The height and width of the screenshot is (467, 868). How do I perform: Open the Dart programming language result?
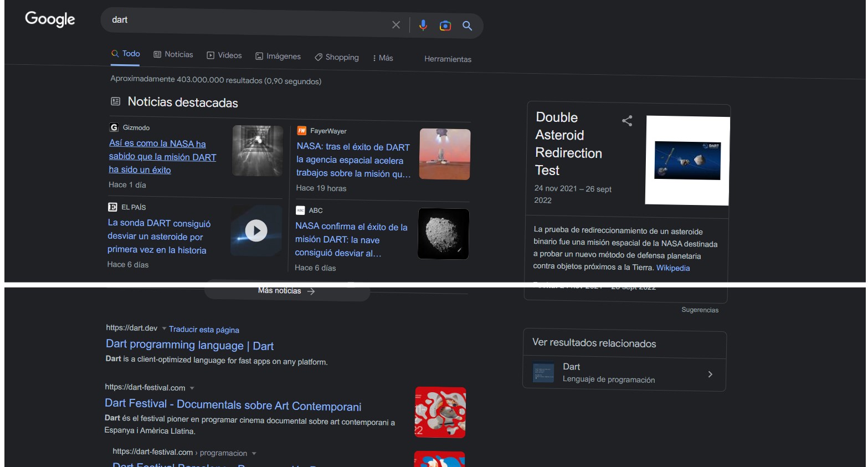tap(189, 345)
